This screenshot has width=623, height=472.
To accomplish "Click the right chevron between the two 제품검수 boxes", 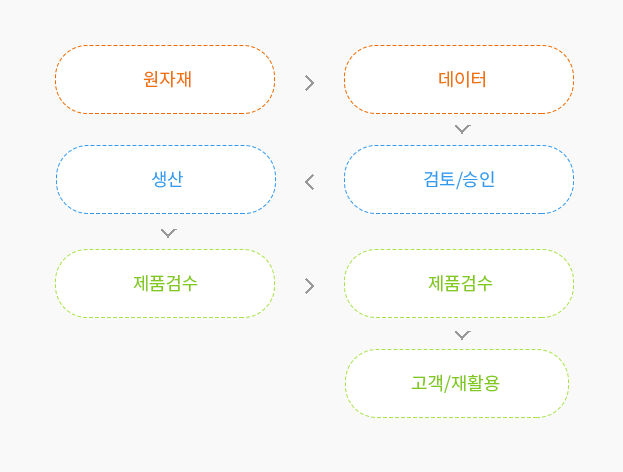I will point(310,286).
